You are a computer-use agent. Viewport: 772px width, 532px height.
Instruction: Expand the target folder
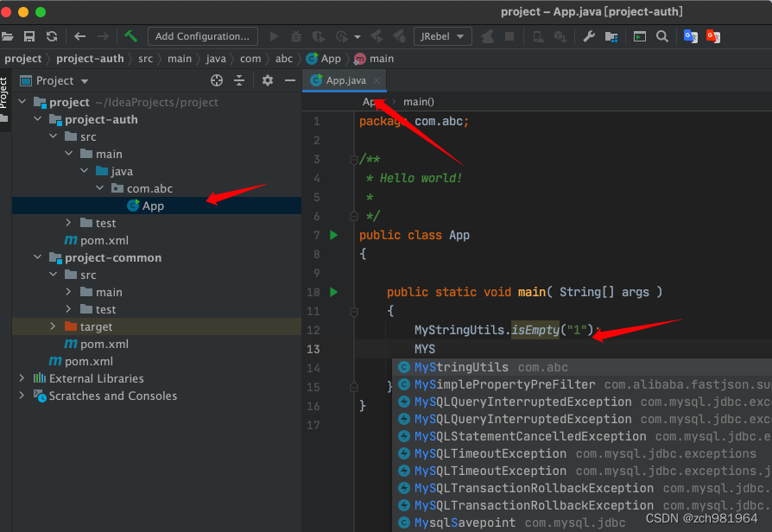click(53, 326)
